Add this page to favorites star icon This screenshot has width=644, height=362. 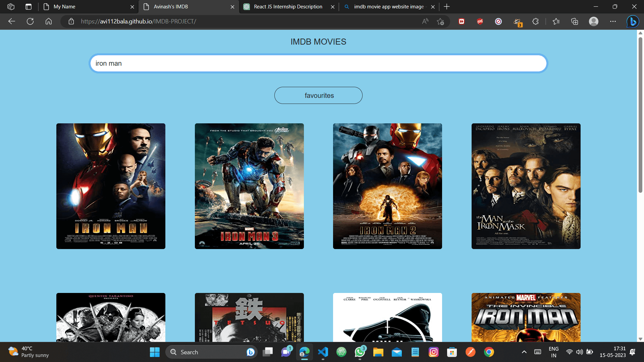coord(440,21)
